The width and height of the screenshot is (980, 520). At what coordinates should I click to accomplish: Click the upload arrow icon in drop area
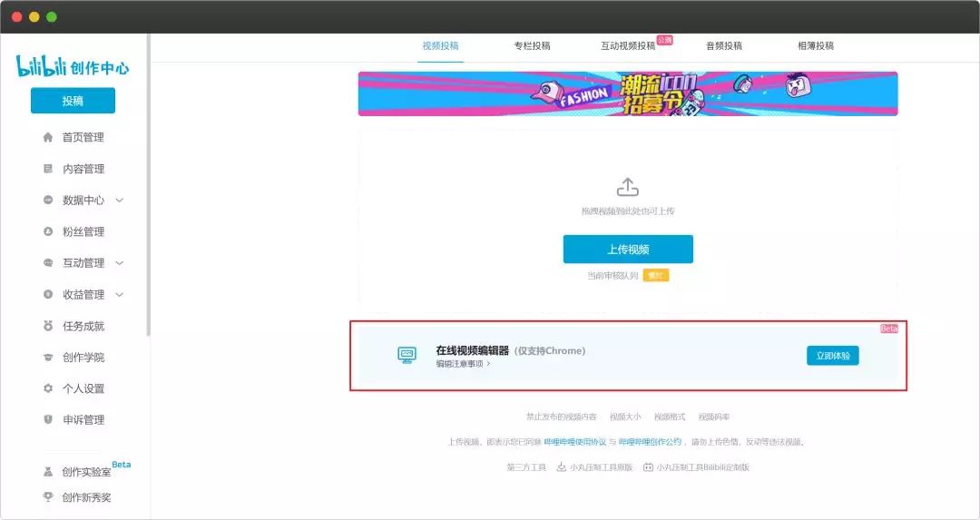(628, 186)
